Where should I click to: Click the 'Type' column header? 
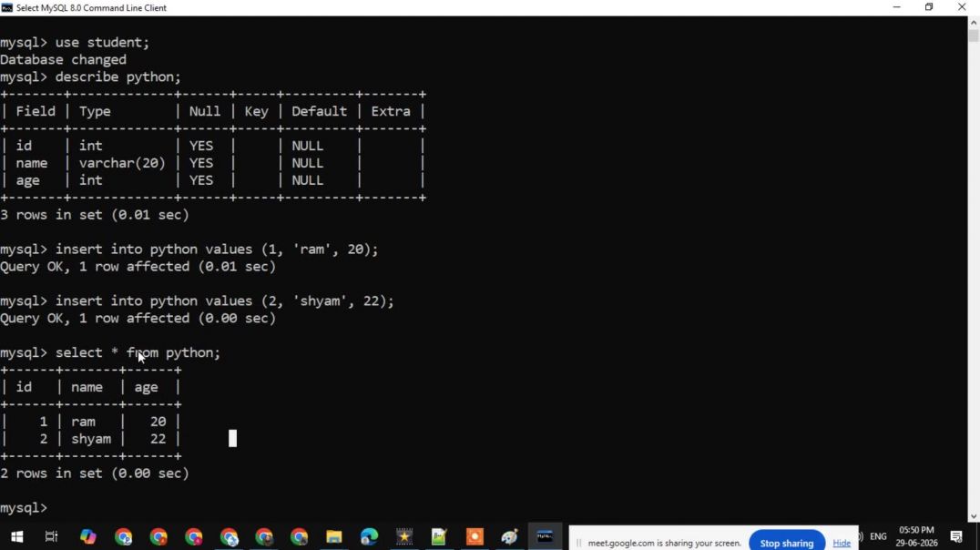coord(95,111)
